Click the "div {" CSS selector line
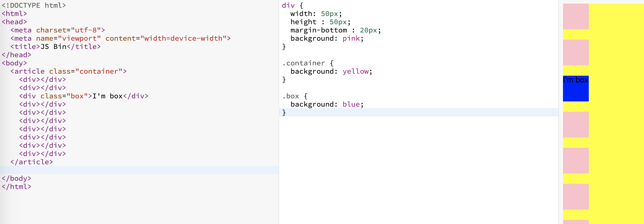This screenshot has width=644, height=224. click(x=293, y=5)
